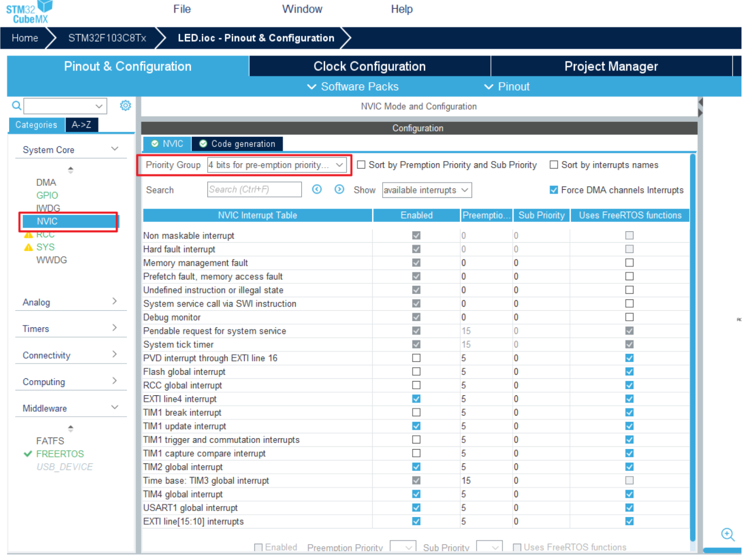The image size is (750, 560).
Task: Click the STM32CubeMX logo
Action: click(29, 13)
